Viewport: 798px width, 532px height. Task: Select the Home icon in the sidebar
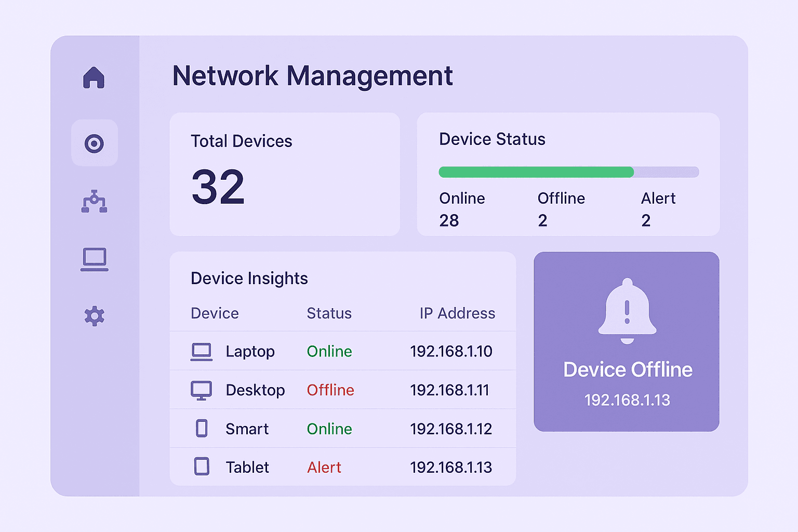point(94,78)
